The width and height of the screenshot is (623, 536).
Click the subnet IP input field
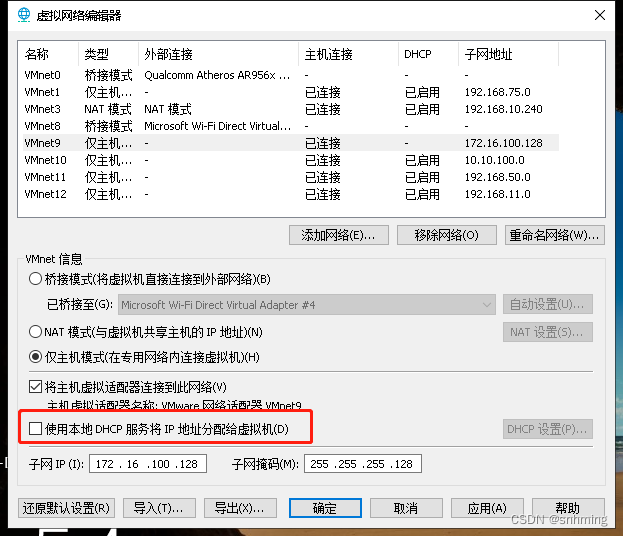(148, 464)
